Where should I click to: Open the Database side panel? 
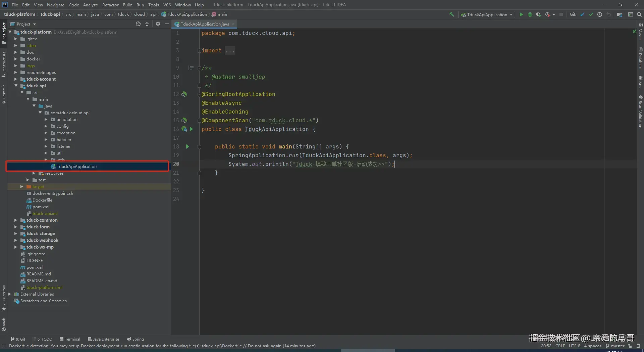coord(640,58)
